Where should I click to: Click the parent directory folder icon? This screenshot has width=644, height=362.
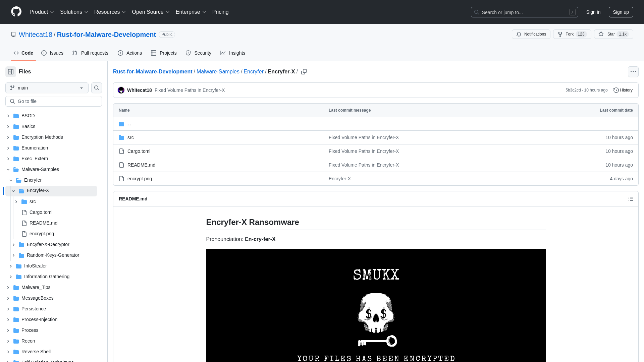click(x=121, y=124)
